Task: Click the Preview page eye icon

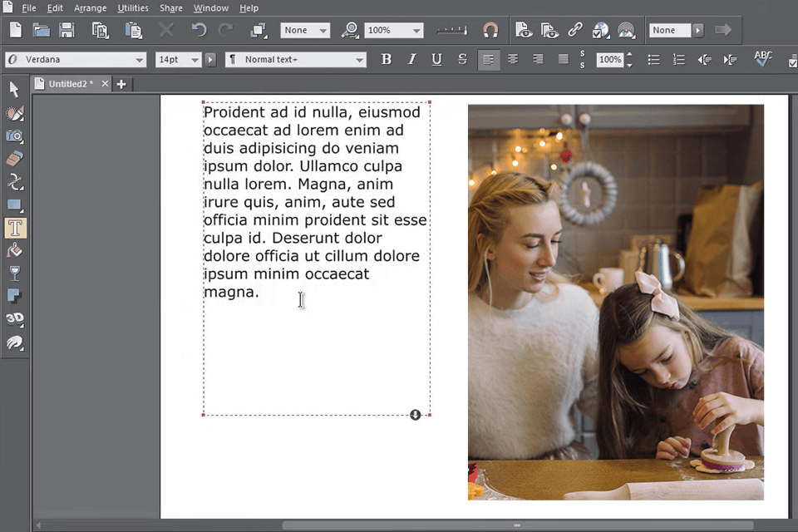Action: point(524,31)
